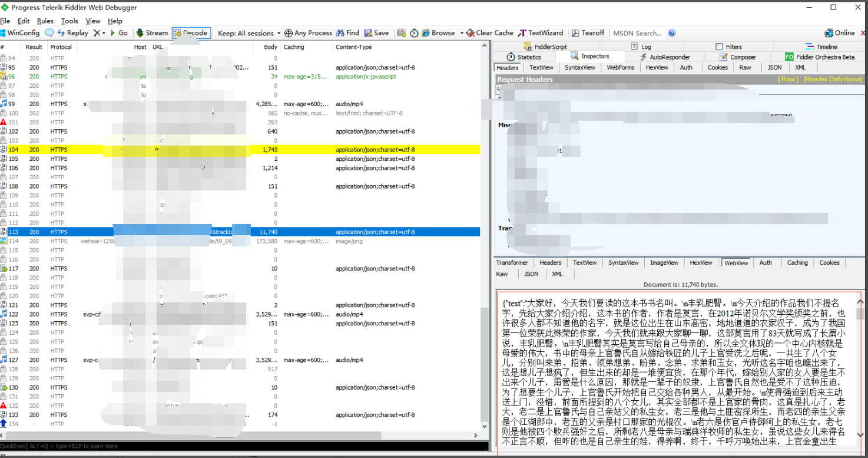Focus the MSDN Search box
868x458 pixels.
click(x=637, y=33)
